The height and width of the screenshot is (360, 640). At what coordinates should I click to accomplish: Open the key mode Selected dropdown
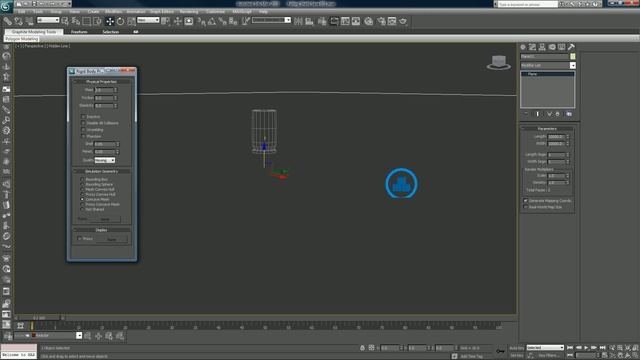(545, 348)
